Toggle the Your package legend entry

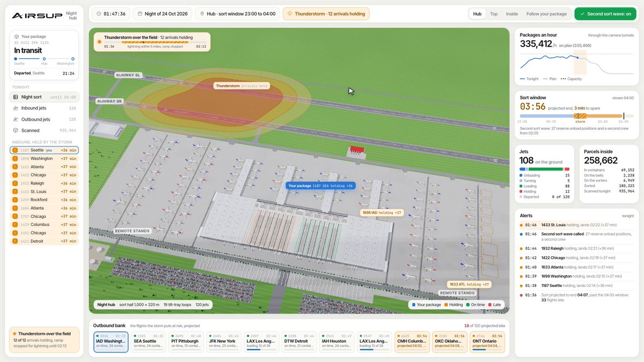427,305
